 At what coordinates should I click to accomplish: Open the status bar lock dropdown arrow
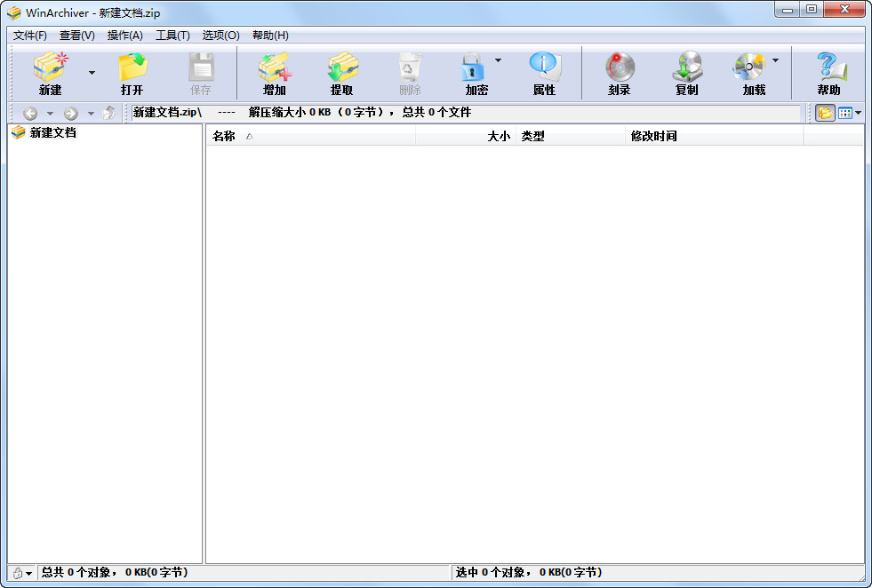coord(29,574)
